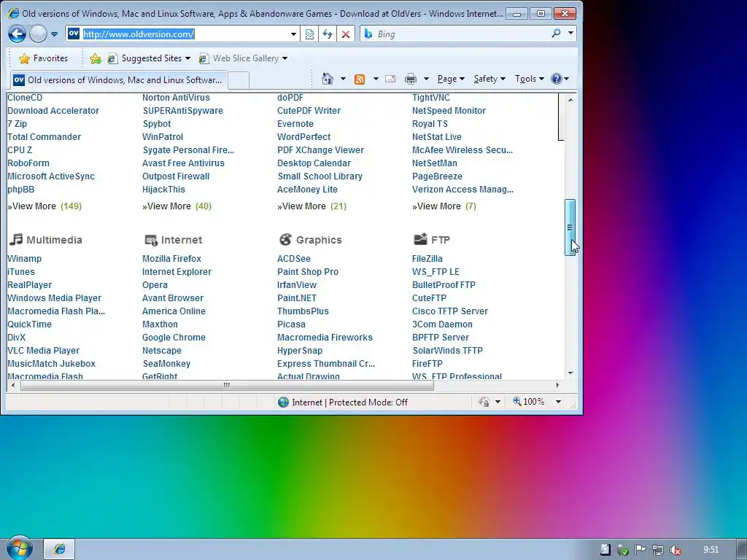Click Internet Protected Mode status zone
This screenshot has width=747, height=560.
[343, 402]
